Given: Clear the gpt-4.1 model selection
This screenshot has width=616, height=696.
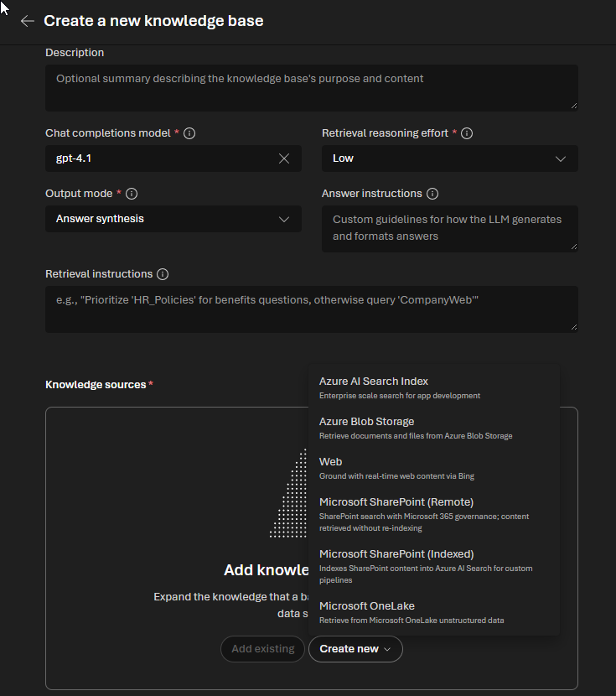Looking at the screenshot, I should 284,158.
